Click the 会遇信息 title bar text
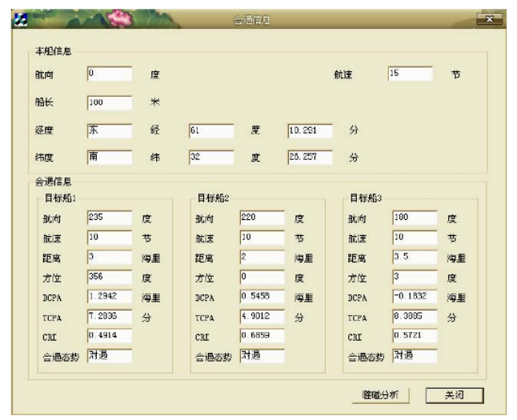The width and height of the screenshot is (517, 420). click(252, 21)
